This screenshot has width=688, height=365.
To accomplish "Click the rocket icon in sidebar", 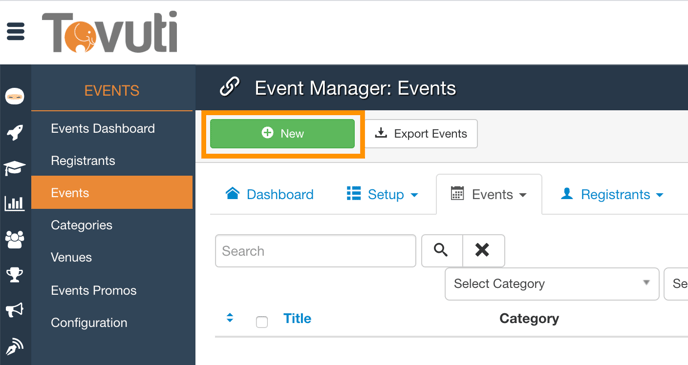I will (x=15, y=132).
